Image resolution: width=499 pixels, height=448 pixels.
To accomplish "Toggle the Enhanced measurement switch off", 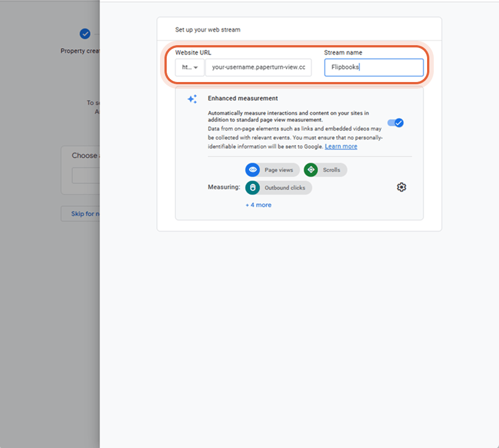I will [x=395, y=123].
